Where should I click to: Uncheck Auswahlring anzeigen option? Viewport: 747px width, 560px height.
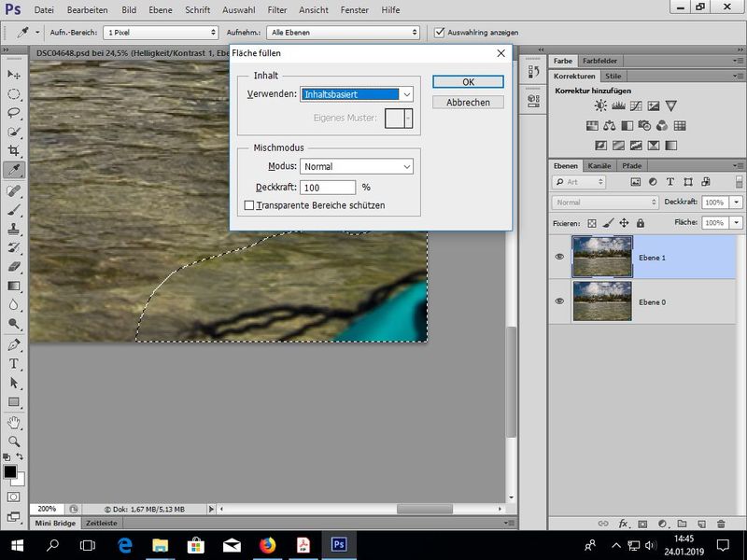click(440, 32)
